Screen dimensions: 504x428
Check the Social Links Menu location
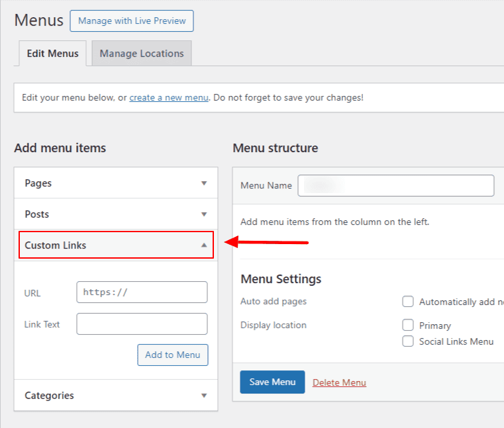click(x=408, y=341)
